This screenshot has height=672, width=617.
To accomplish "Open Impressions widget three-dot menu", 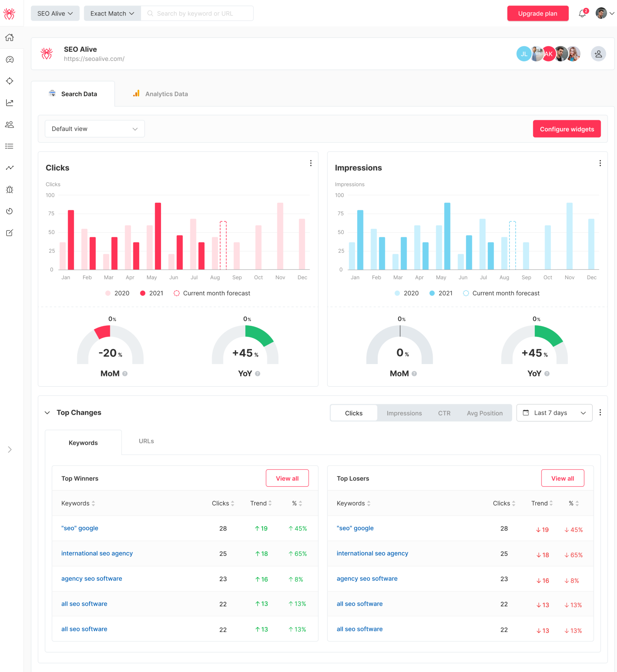I will [600, 163].
